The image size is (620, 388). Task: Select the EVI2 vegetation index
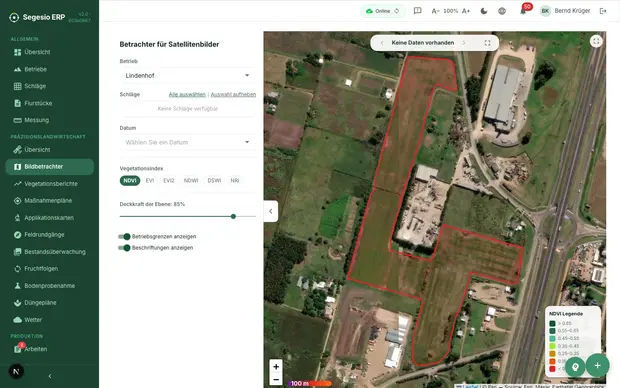[x=169, y=181]
